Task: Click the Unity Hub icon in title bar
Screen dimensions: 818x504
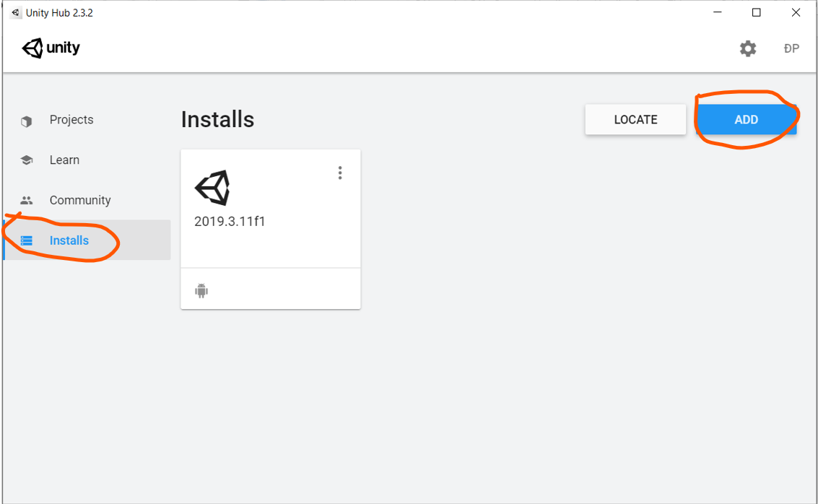Action: pos(16,13)
